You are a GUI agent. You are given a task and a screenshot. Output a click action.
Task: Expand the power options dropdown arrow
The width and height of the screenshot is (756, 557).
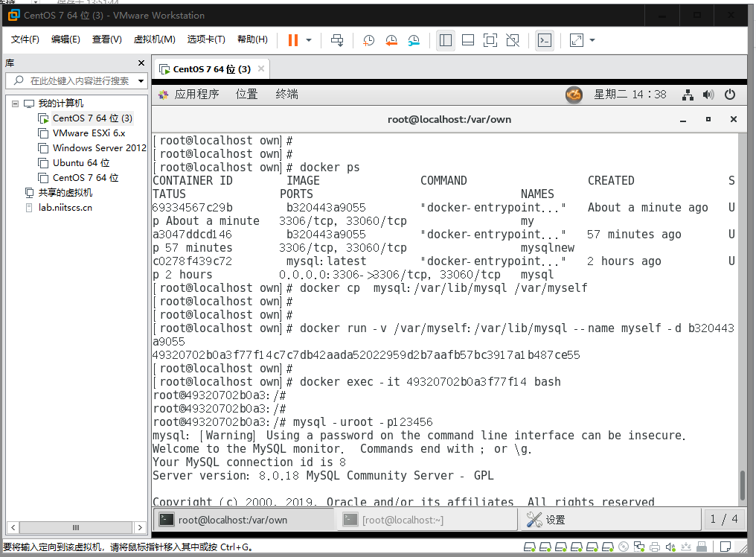pos(309,40)
